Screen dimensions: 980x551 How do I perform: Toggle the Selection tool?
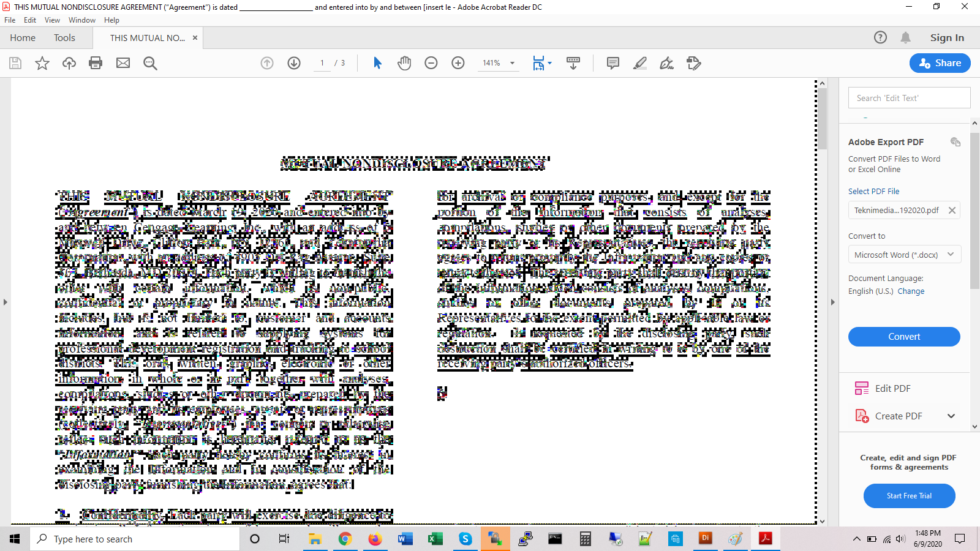(x=377, y=62)
